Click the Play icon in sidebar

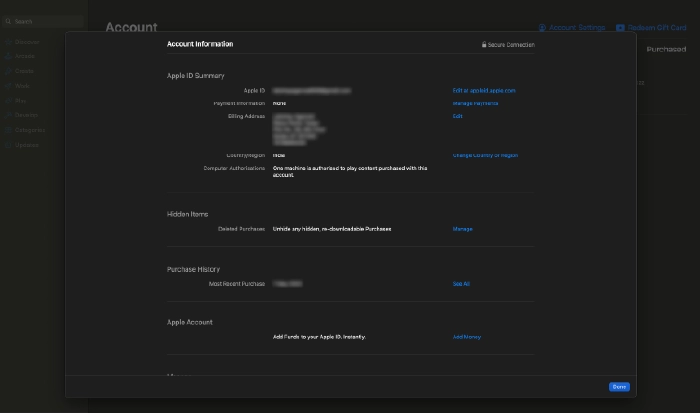click(x=8, y=101)
